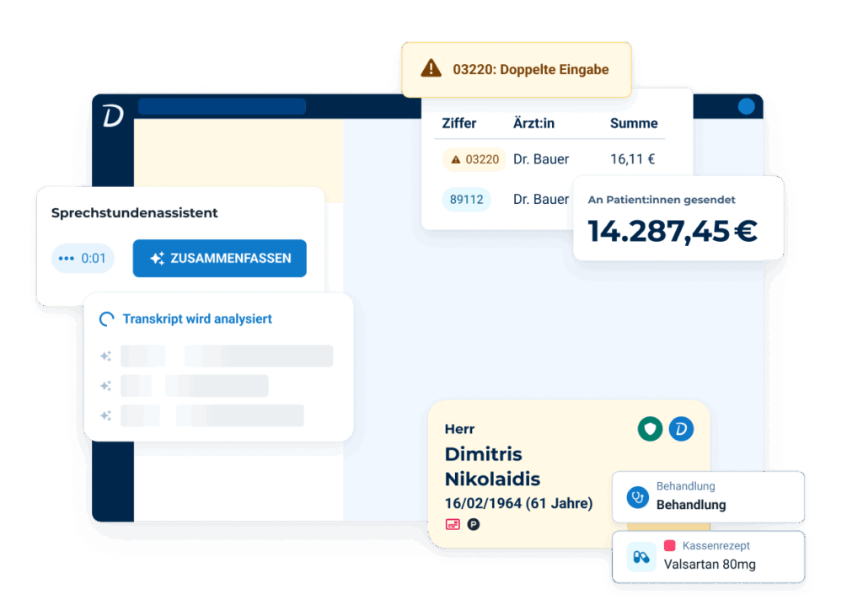The height and width of the screenshot is (616, 863).
Task: Click the red insurance card icon under birthdate
Action: pos(453,524)
